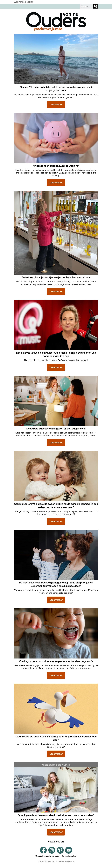Viewport: 112px width, 868px height.
Task: Open the Pinterest social icon
Action: pos(60,850)
